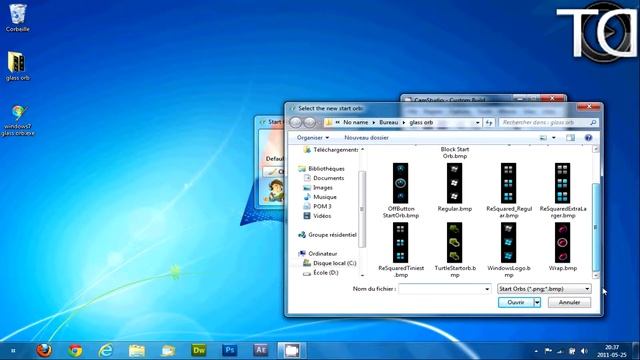Viewport: 640px width, 360px height.
Task: Click the search field Rechercher dans glass orb
Action: click(548, 122)
